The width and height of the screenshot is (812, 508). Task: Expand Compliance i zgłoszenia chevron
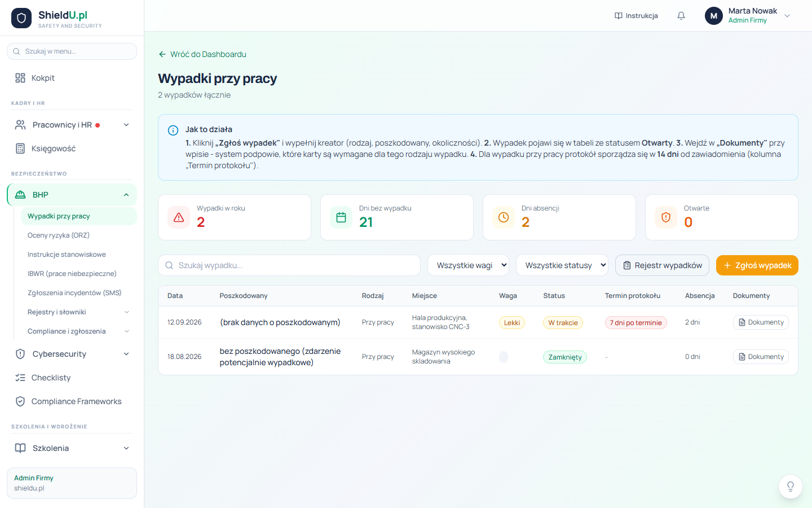click(127, 331)
